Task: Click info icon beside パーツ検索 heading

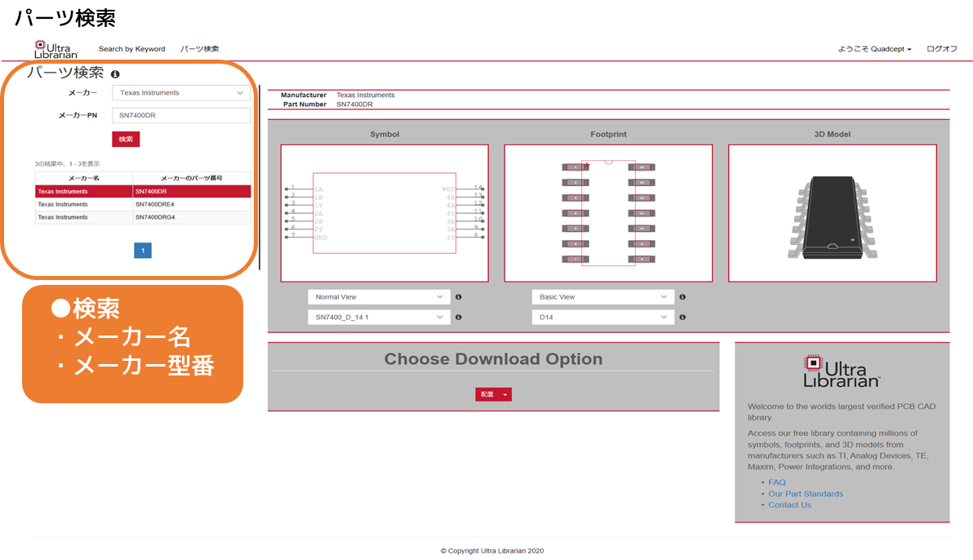Action: (x=115, y=74)
